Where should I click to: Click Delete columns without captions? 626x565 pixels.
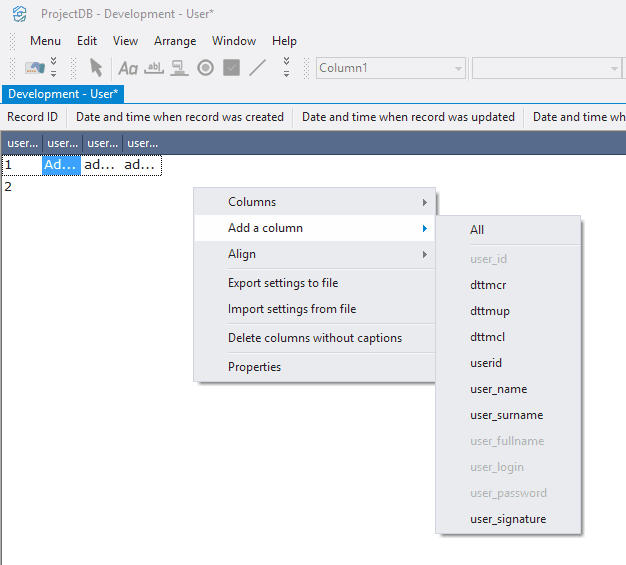tap(314, 338)
